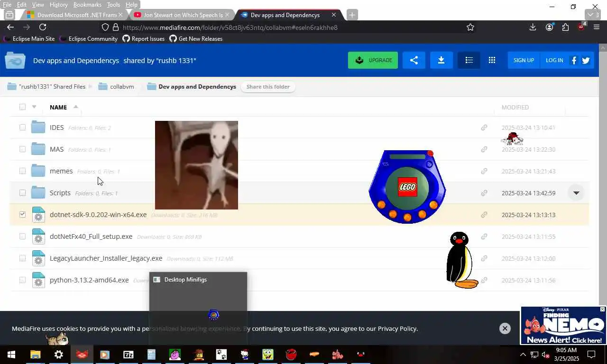Check the dotNetFx40_Full_setup.exe checkbox
607x364 pixels.
22,237
